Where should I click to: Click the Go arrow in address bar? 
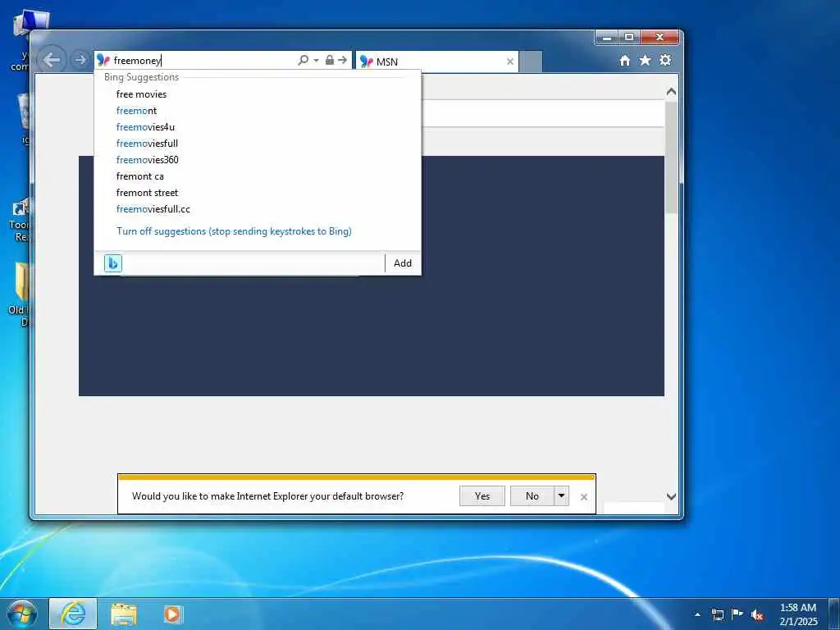pos(342,59)
